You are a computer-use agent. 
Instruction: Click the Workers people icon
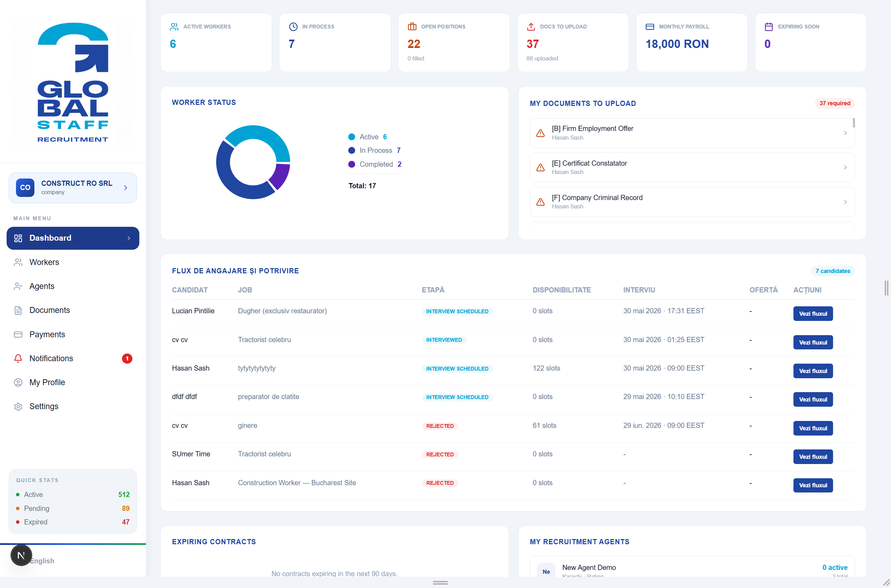coord(18,262)
